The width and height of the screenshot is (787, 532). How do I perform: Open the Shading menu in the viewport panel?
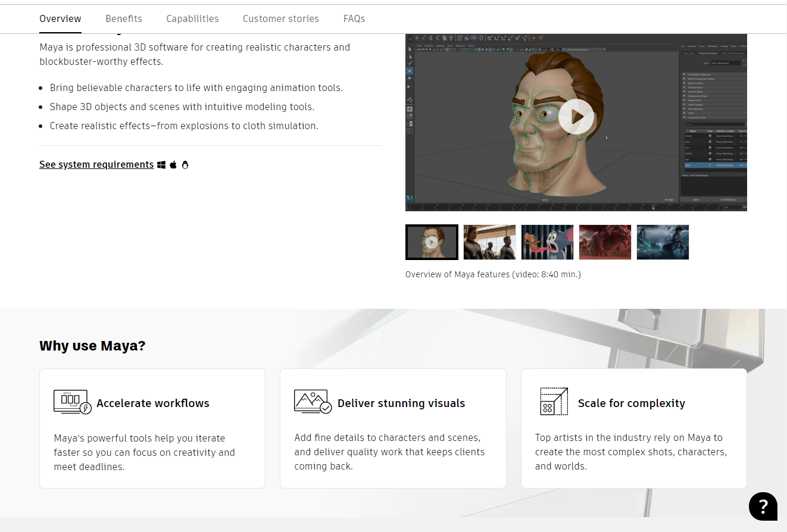tap(429, 46)
